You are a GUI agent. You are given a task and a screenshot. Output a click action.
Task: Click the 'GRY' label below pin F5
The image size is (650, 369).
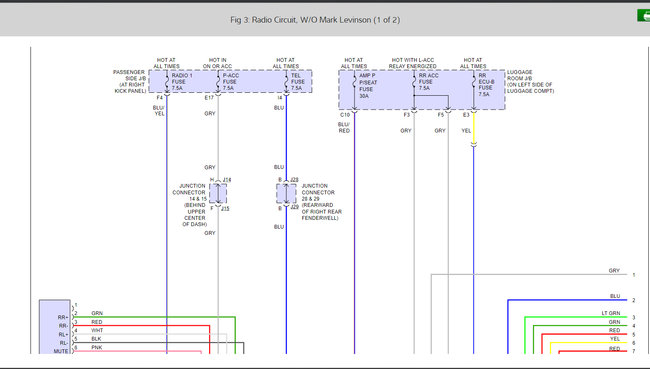[x=440, y=131]
